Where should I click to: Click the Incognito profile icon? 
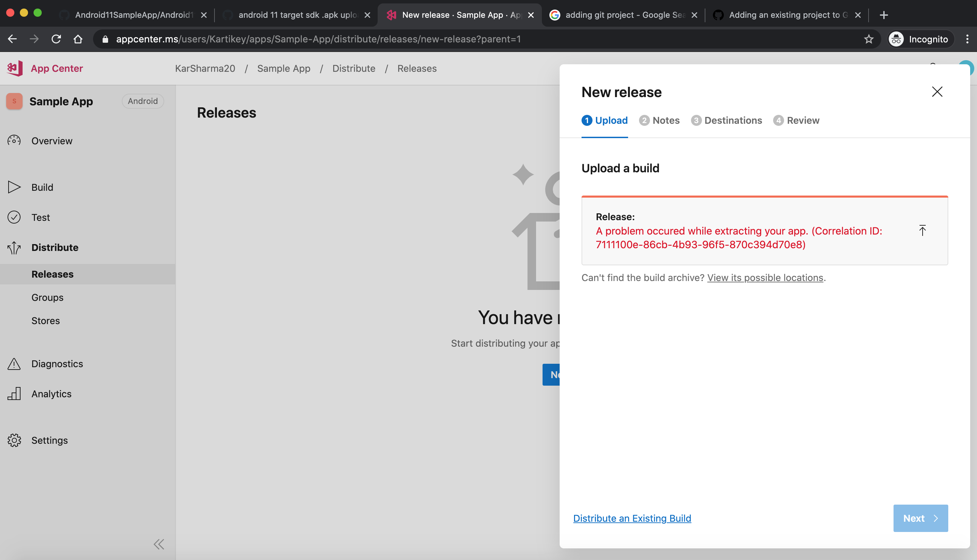(896, 39)
